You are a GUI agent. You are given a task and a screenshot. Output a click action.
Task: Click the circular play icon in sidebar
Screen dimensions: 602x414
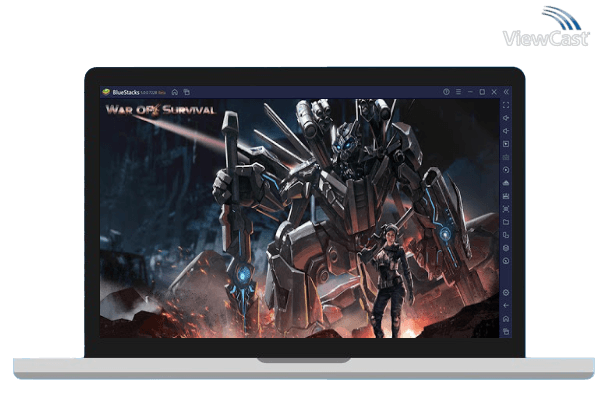tap(506, 170)
